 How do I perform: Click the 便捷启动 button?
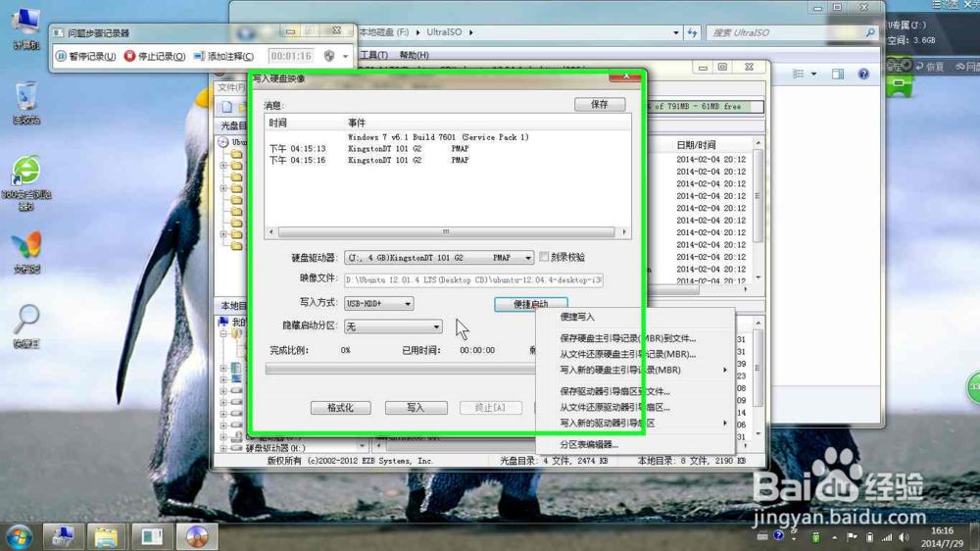530,304
